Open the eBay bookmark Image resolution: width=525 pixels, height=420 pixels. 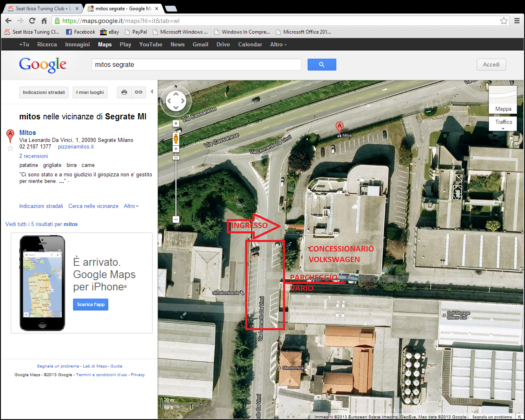[110, 32]
